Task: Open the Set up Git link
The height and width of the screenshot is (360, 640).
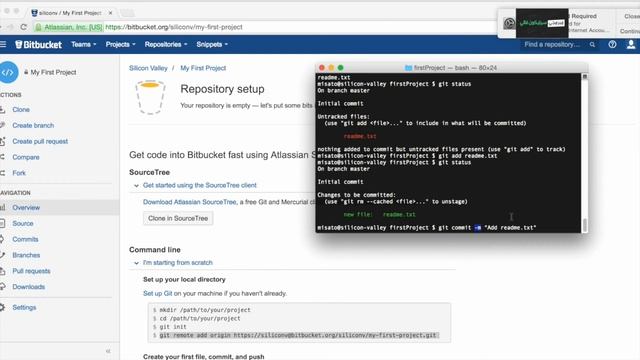Action: click(158, 293)
